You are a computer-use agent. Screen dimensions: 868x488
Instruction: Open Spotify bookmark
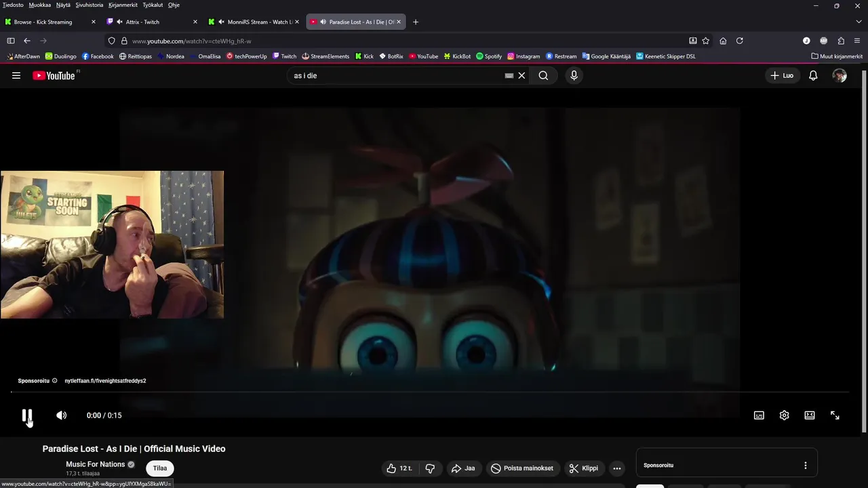[x=489, y=56]
